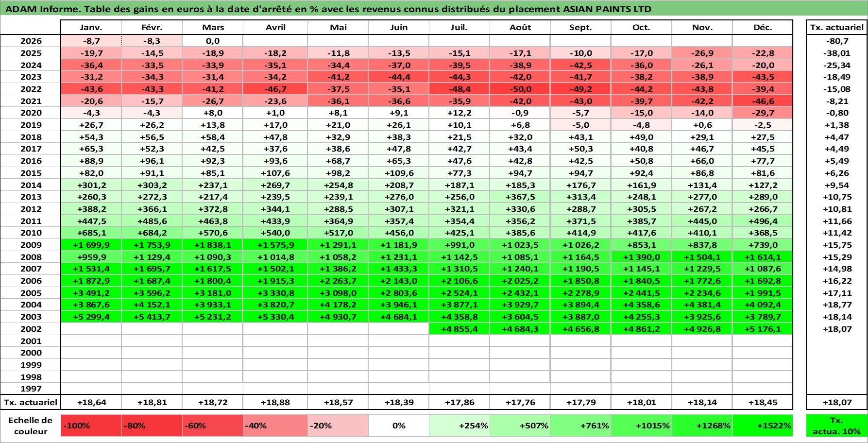
Task: Click the 2002 row label
Action: point(31,329)
